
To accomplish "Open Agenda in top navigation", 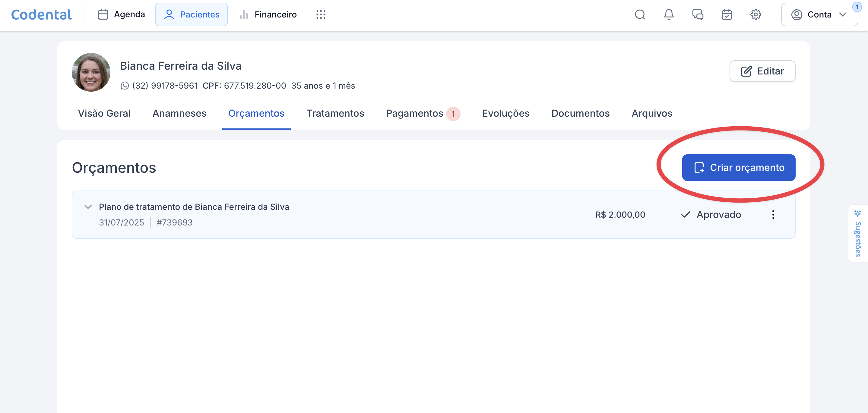I will 121,14.
